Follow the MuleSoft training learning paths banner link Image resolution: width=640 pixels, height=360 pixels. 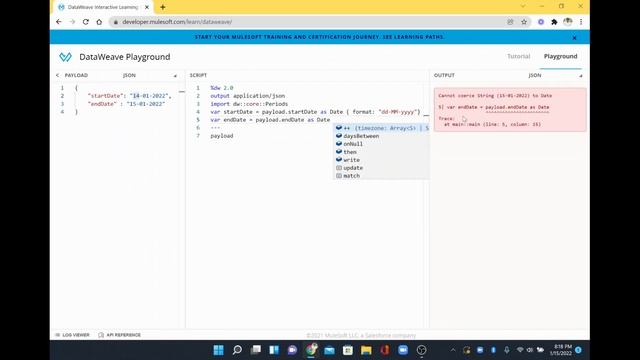(319, 37)
